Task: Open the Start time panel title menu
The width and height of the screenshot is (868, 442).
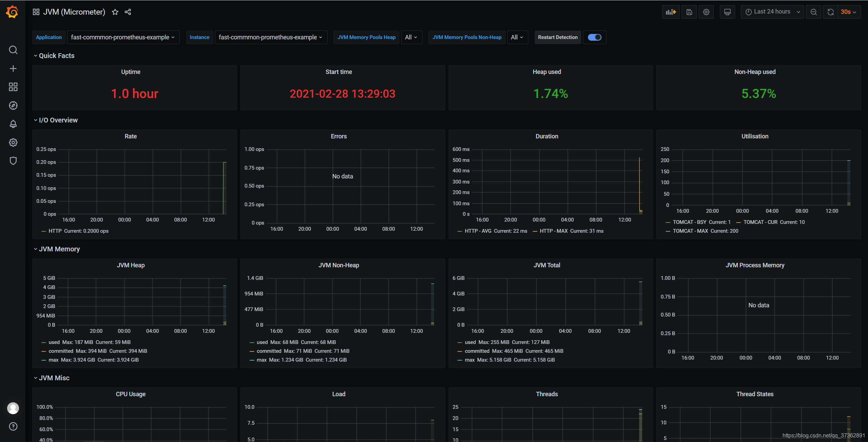Action: point(339,72)
